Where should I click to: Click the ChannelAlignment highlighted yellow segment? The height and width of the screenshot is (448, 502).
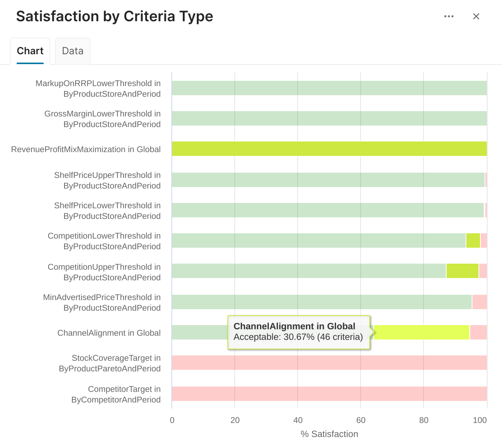[x=421, y=332]
